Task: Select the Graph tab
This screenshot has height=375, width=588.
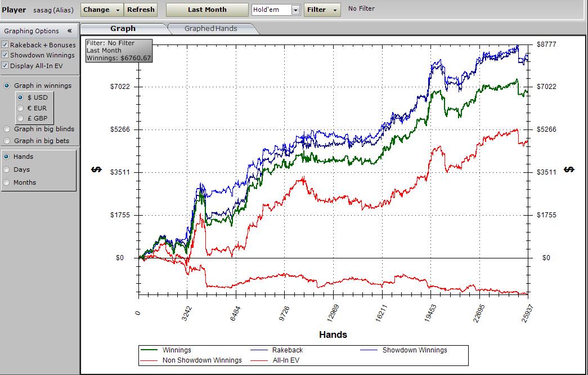Action: (x=123, y=28)
